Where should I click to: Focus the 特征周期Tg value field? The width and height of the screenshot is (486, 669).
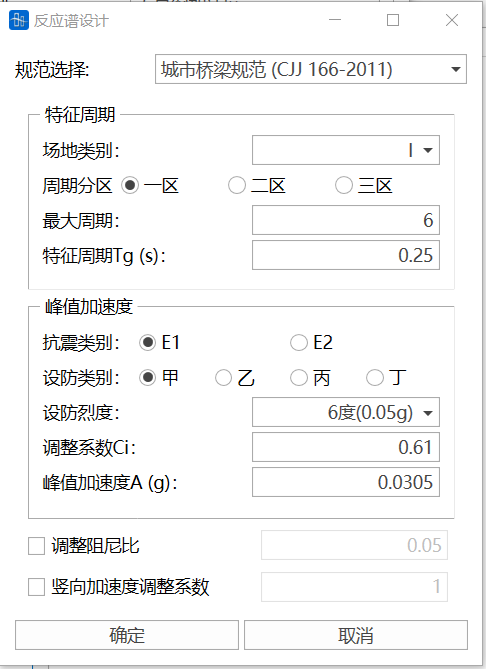coord(346,255)
